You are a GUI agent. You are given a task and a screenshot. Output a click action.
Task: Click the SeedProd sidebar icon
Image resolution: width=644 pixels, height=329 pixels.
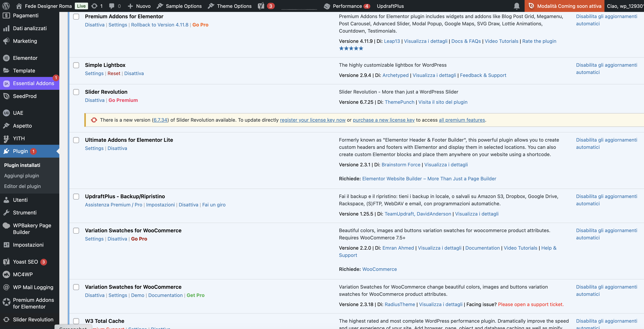[x=6, y=96]
